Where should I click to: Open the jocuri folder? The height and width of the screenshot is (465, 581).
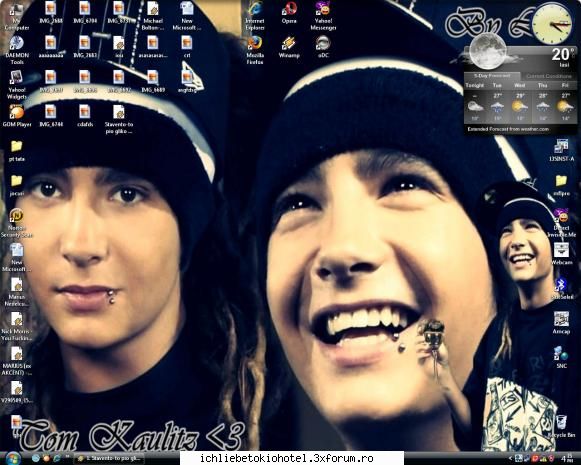[x=17, y=185]
